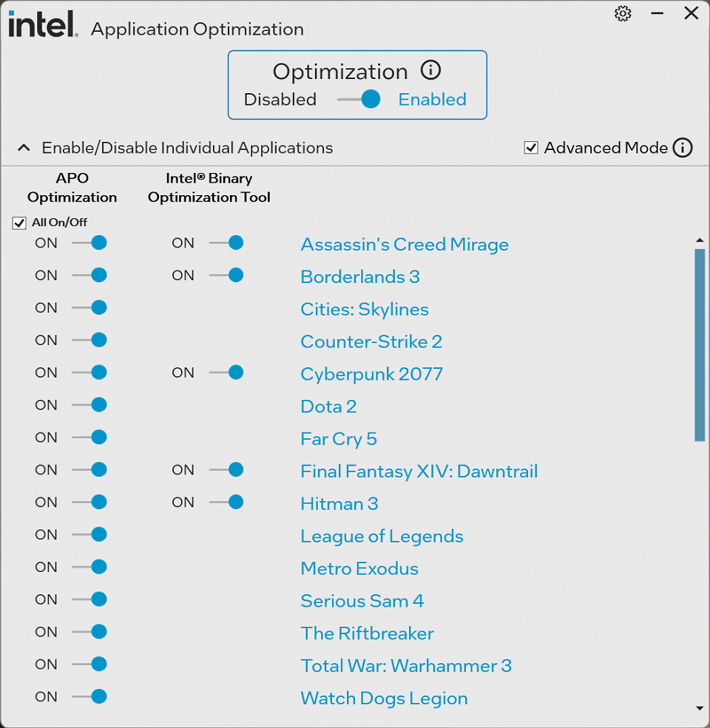Click the Watch Dogs Legion link
Screen dimensions: 710x728
[x=385, y=698]
